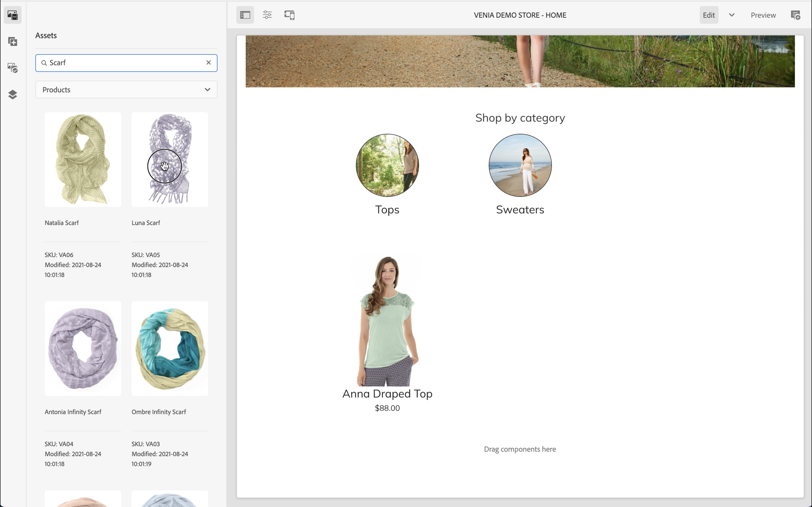
Task: Open the Components side panel tab
Action: coord(13,42)
